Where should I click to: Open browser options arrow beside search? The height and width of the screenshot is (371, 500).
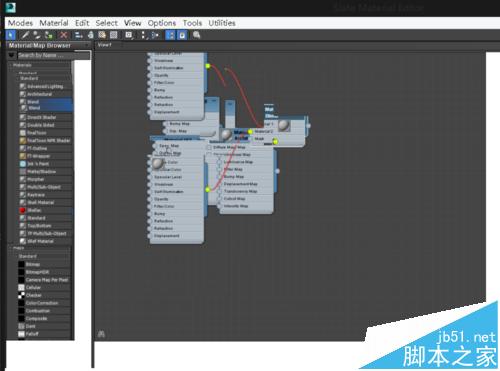(12, 55)
